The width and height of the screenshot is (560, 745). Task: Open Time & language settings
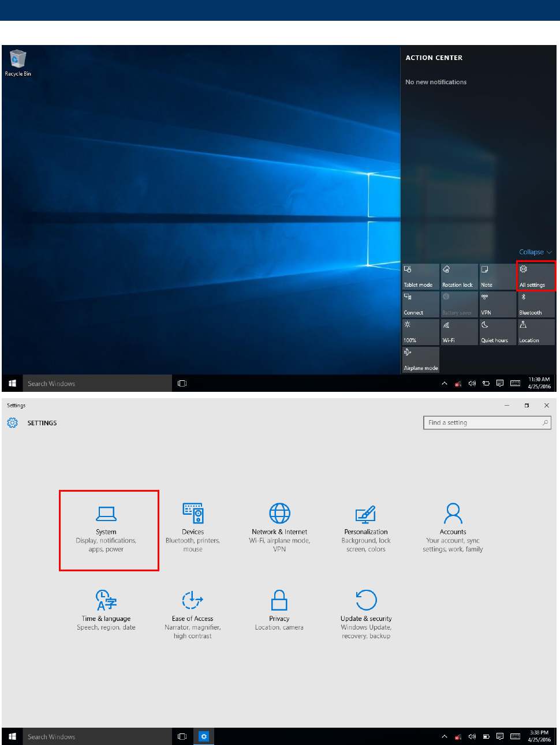pyautogui.click(x=106, y=610)
